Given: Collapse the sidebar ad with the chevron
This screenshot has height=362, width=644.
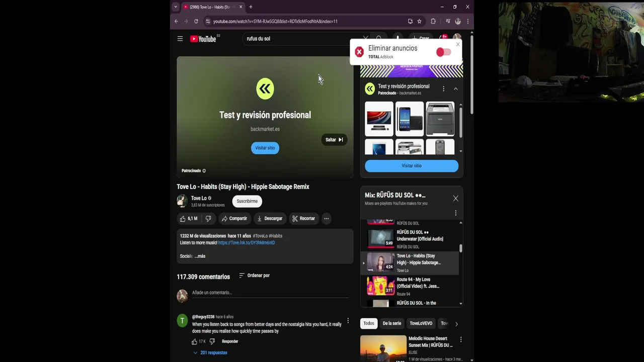Looking at the screenshot, I should tap(455, 89).
